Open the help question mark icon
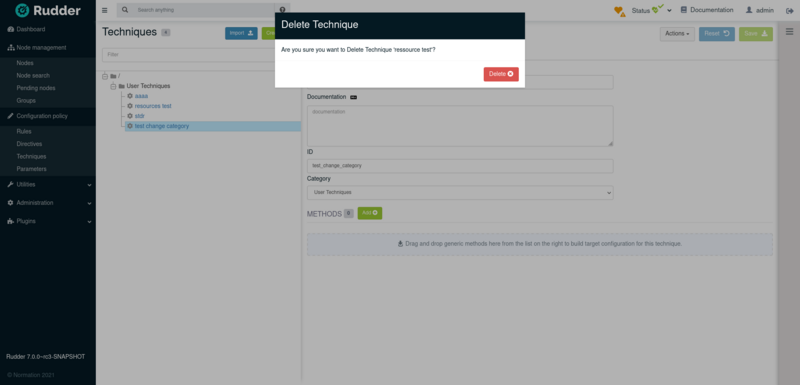 pyautogui.click(x=282, y=10)
